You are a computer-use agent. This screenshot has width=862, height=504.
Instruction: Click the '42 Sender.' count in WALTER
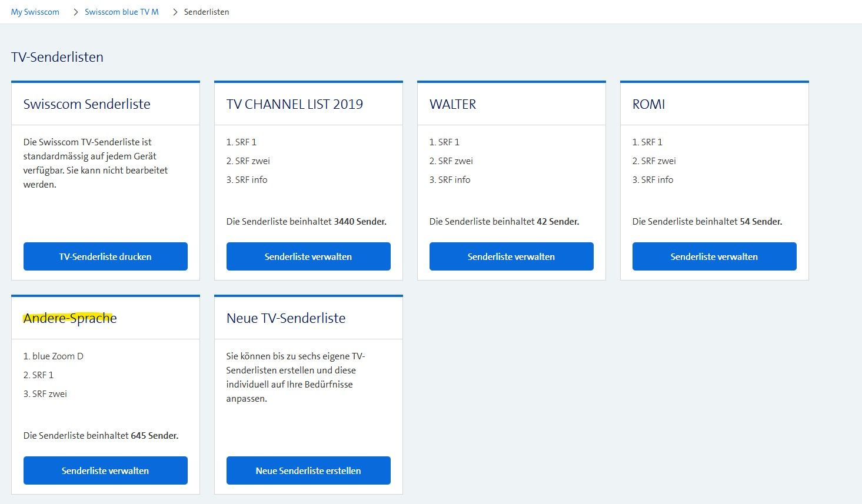[558, 222]
